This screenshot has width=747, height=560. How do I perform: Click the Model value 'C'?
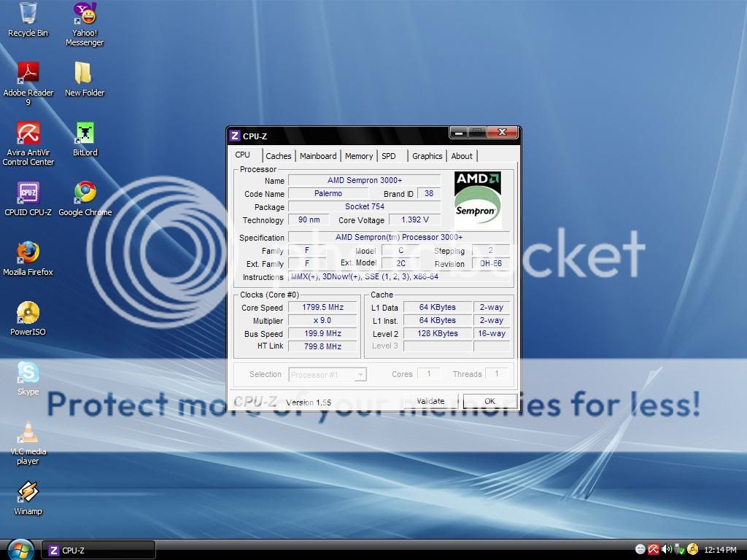click(400, 250)
